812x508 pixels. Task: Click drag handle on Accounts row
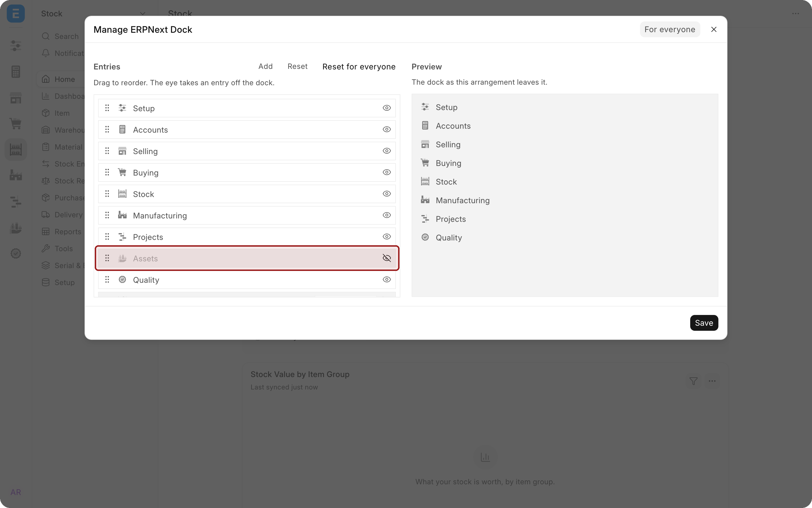pos(107,129)
